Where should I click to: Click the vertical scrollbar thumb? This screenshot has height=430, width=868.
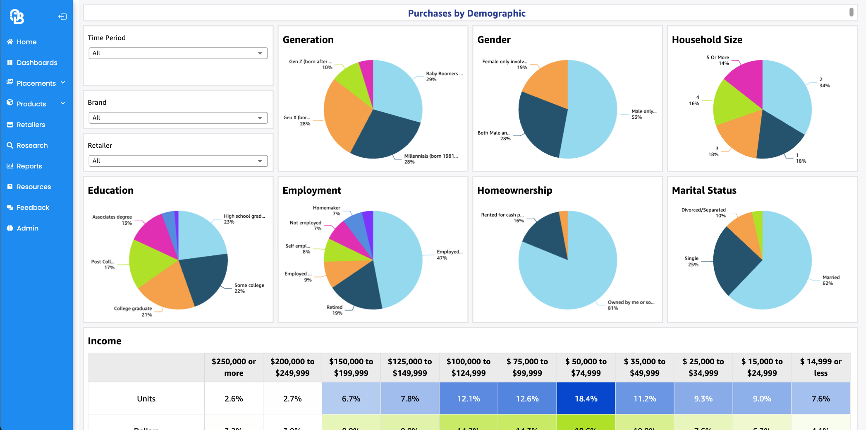[851, 12]
